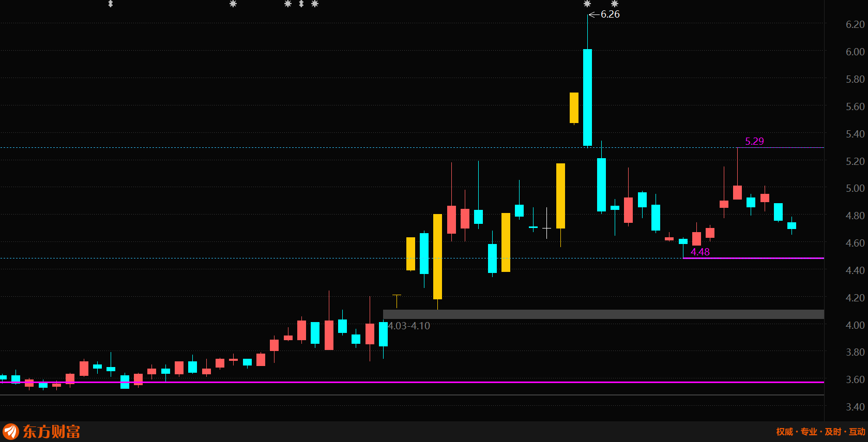
Task: Click the 5.40 axis price label
Action: click(855, 134)
